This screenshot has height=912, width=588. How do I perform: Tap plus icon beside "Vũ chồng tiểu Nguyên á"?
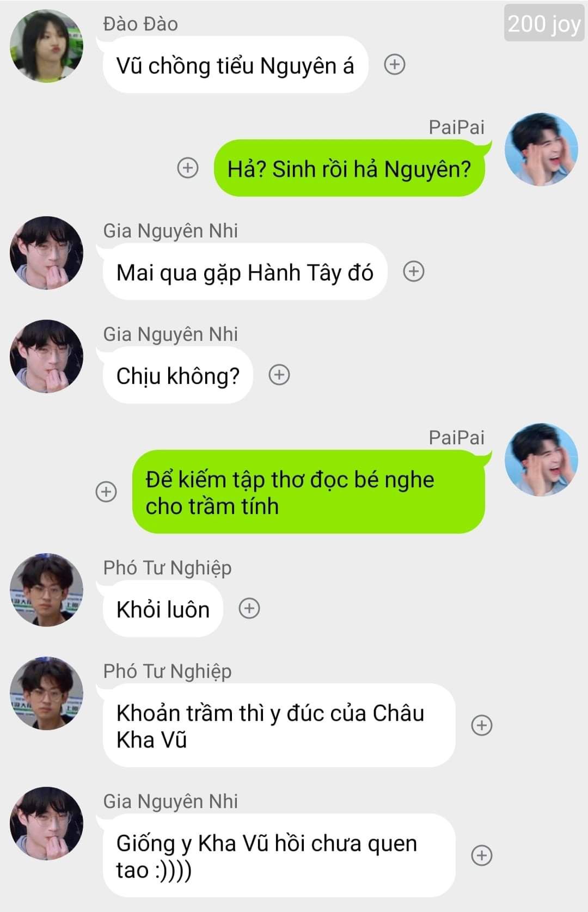click(395, 65)
